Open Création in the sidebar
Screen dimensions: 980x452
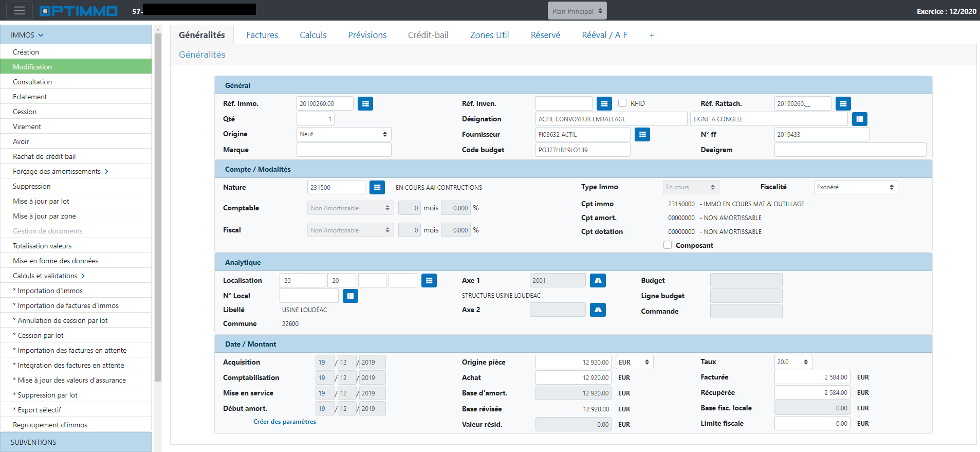point(76,52)
